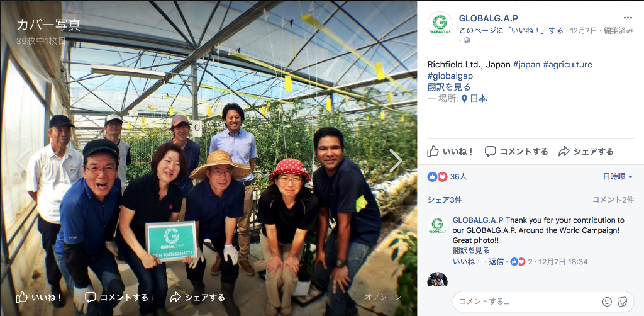644x316 pixels.
Task: Open the three-dot post options menu
Action: coord(628,18)
